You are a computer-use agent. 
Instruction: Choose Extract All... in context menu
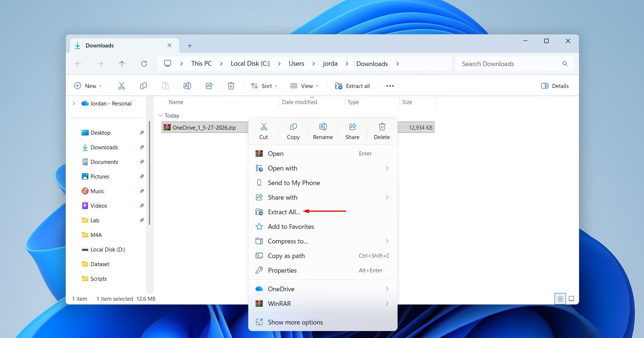tap(323, 212)
